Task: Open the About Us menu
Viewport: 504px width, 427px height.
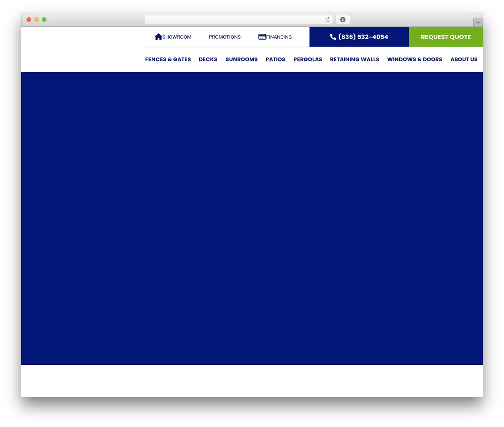Action: [464, 59]
